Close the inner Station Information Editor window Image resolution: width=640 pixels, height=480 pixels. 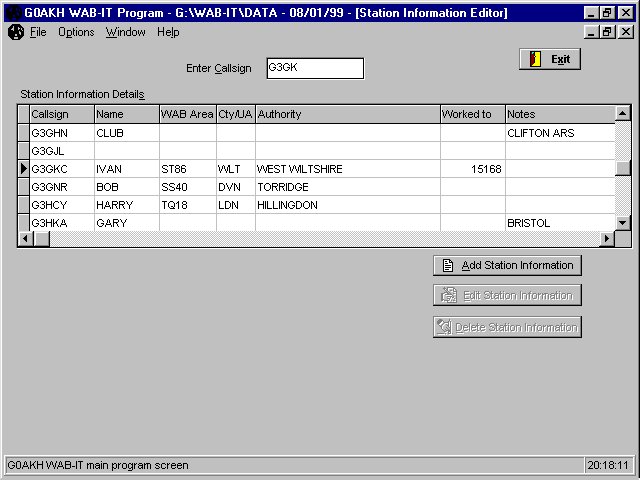click(625, 32)
